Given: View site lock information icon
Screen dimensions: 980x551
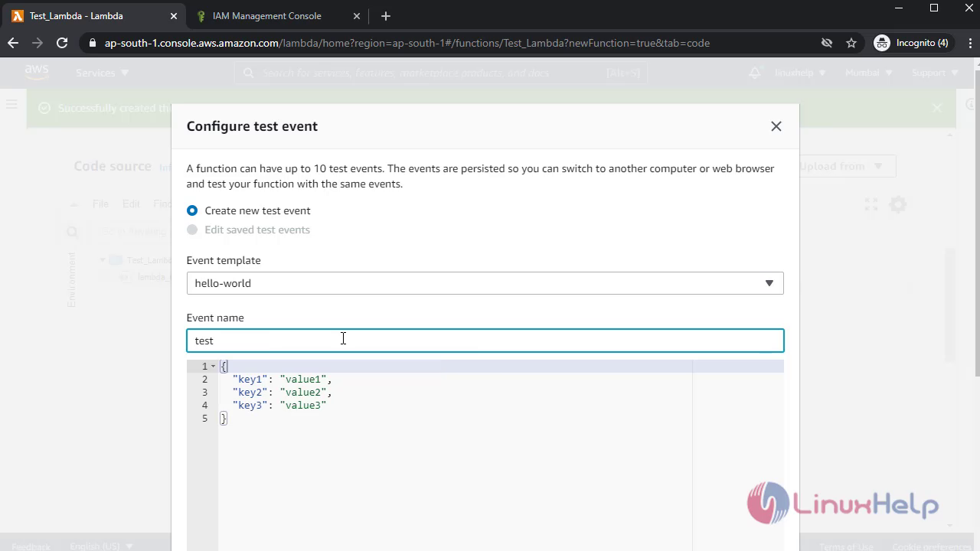Looking at the screenshot, I should 93,43.
